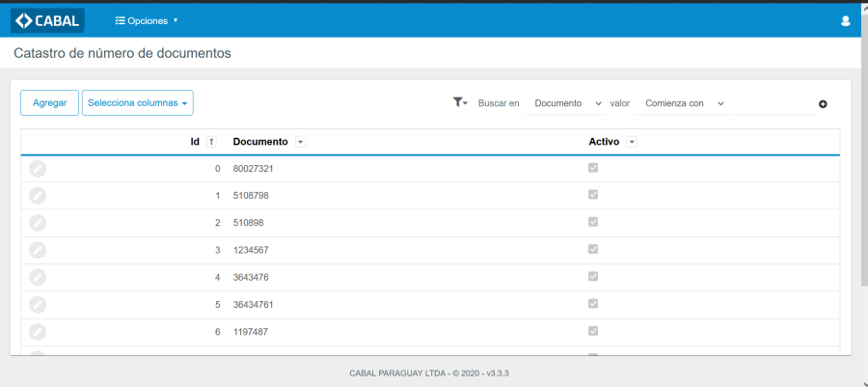Edit the row with document 5108798
Screen dimensions: 868x387
38,196
